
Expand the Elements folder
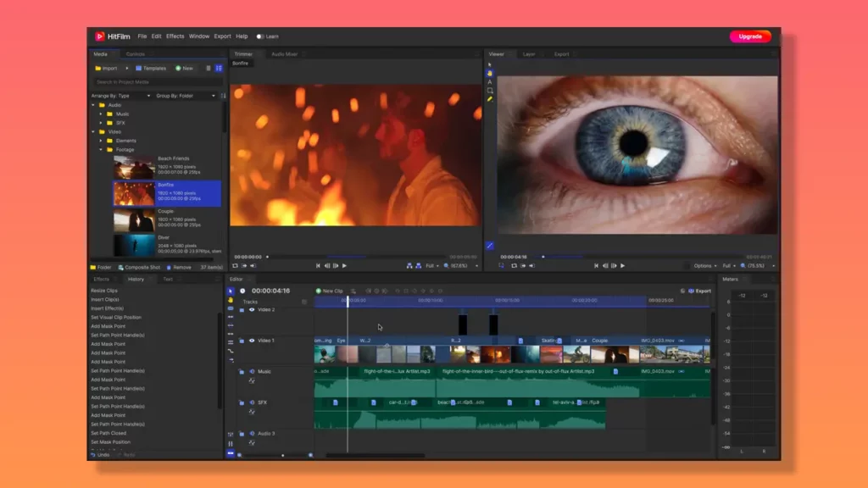point(101,141)
